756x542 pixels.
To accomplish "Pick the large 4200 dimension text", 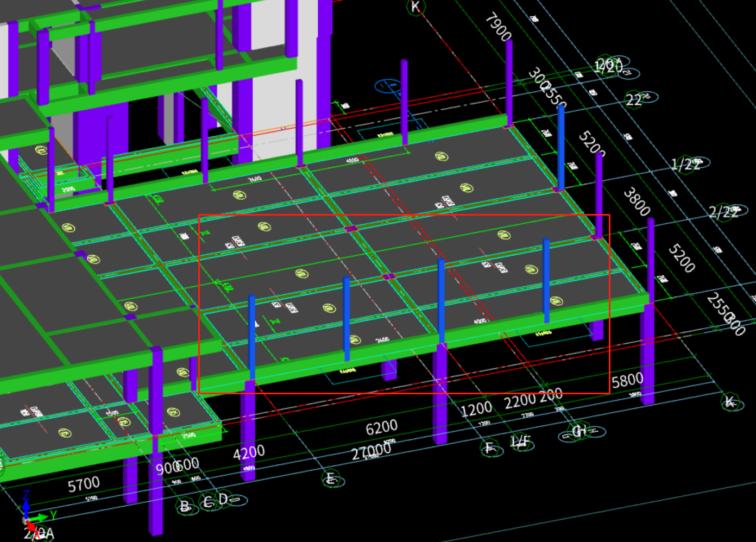I will [249, 452].
